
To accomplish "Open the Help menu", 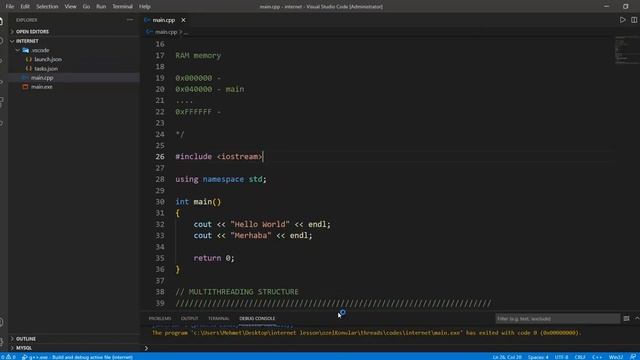I will click(144, 7).
